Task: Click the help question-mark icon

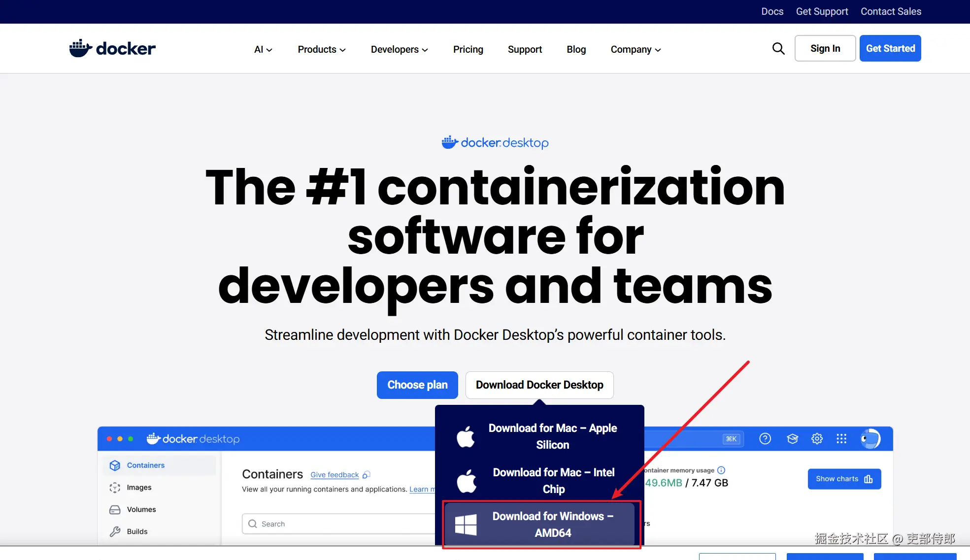Action: point(765,438)
